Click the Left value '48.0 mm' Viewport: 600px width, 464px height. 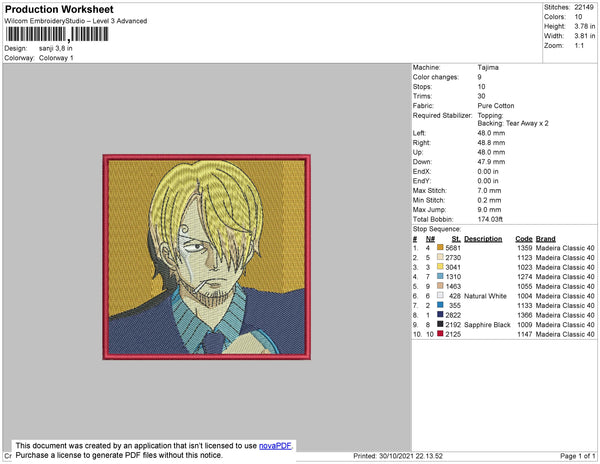pos(491,133)
